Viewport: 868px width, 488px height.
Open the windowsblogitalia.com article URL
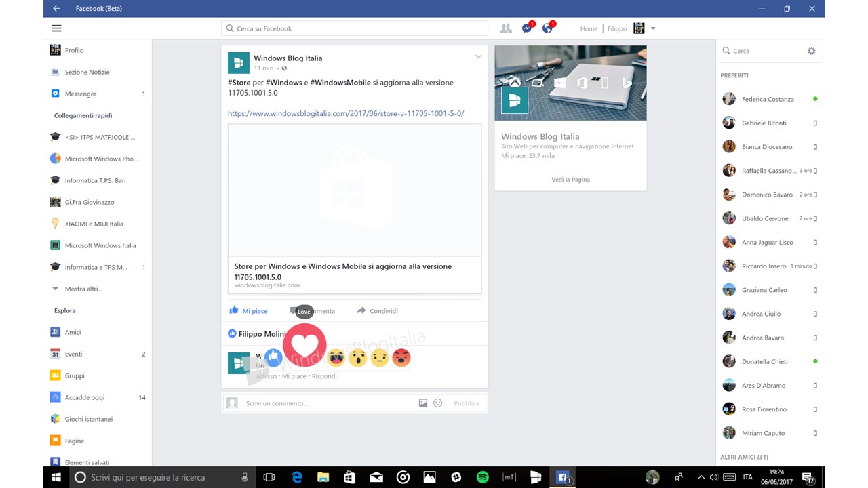tap(346, 113)
